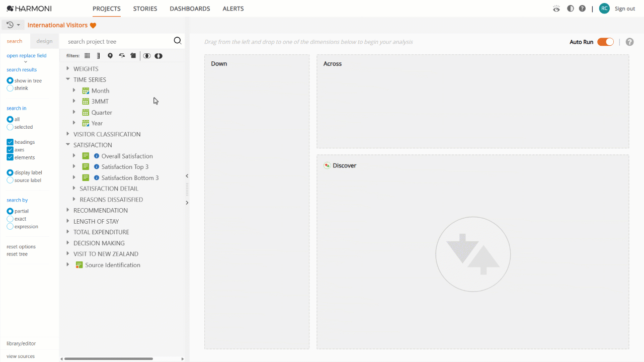
Task: Expand the WEIGHTS tree node
Action: pyautogui.click(x=68, y=69)
